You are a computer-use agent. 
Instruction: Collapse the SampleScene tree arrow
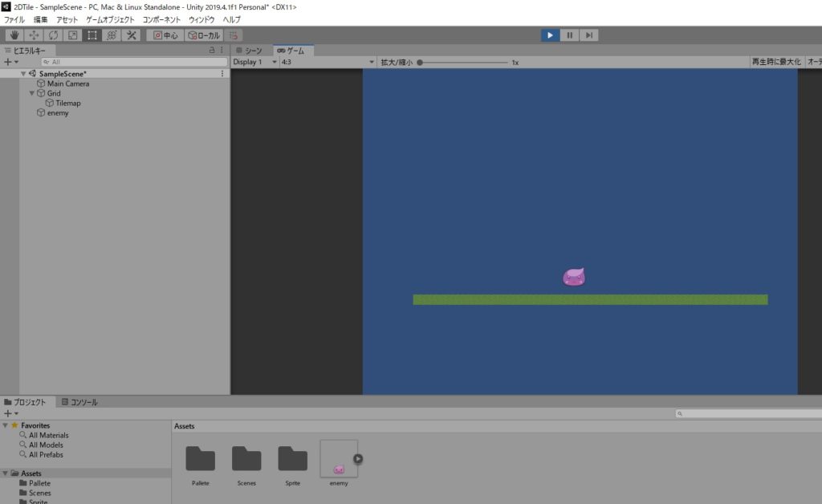[x=23, y=74]
